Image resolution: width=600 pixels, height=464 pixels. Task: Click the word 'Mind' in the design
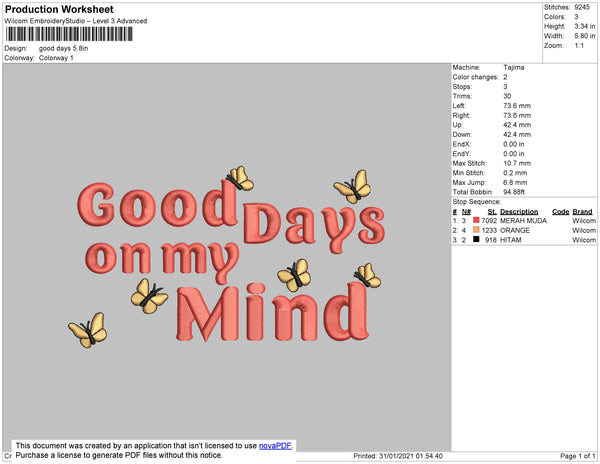(272, 313)
